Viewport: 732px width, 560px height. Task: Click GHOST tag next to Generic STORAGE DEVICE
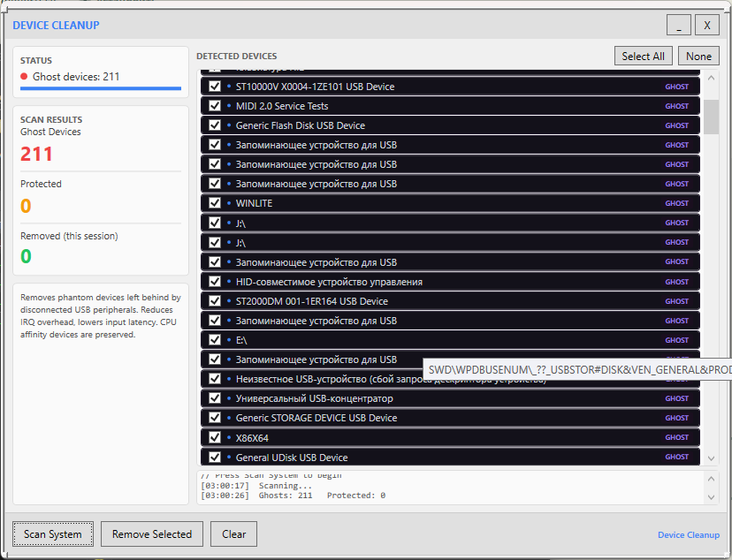676,418
